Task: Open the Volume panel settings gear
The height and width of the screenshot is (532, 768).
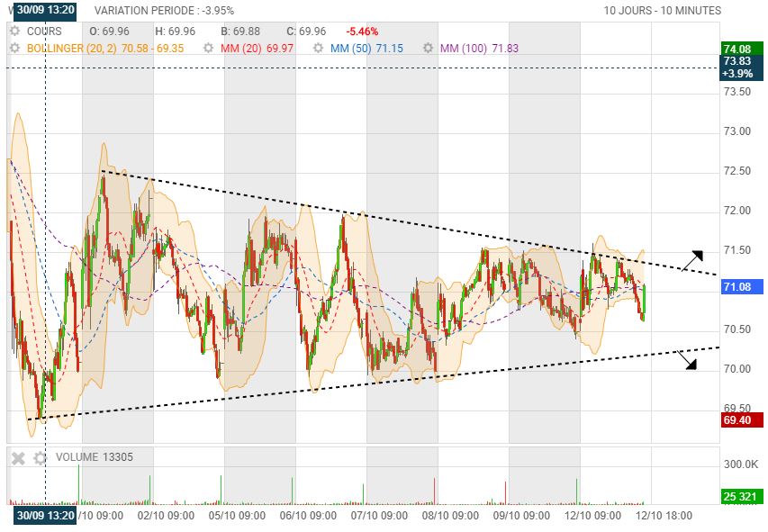Action: click(39, 457)
